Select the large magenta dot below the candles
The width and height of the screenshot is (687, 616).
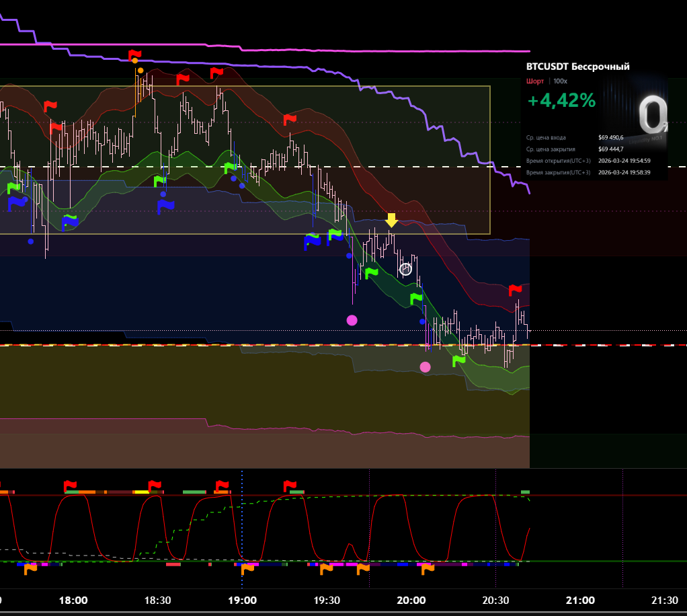point(352,320)
